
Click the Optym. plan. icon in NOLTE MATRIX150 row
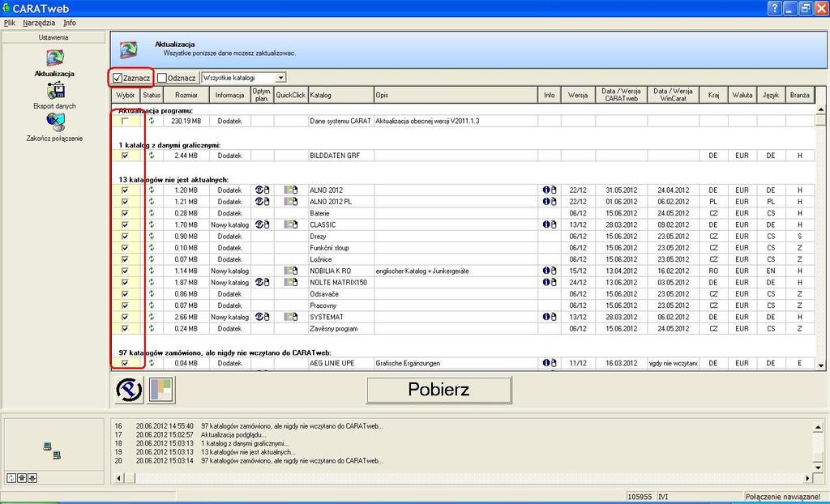click(262, 282)
